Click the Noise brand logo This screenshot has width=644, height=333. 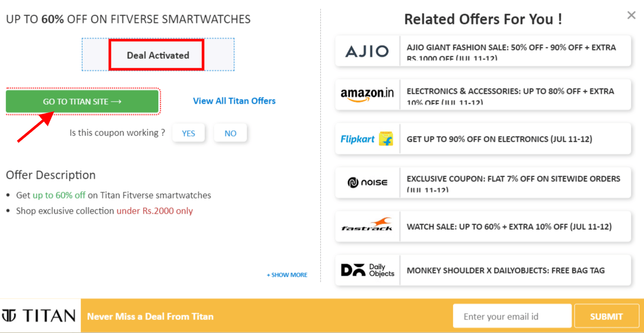(367, 182)
